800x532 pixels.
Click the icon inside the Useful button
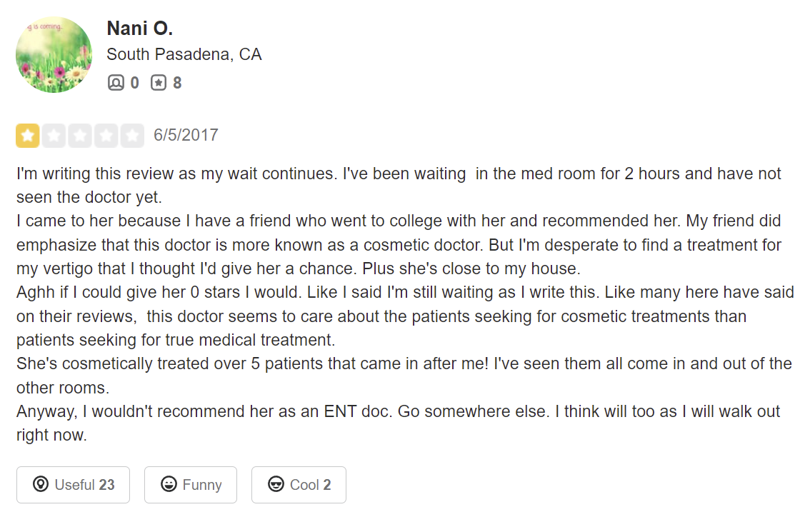(x=41, y=485)
